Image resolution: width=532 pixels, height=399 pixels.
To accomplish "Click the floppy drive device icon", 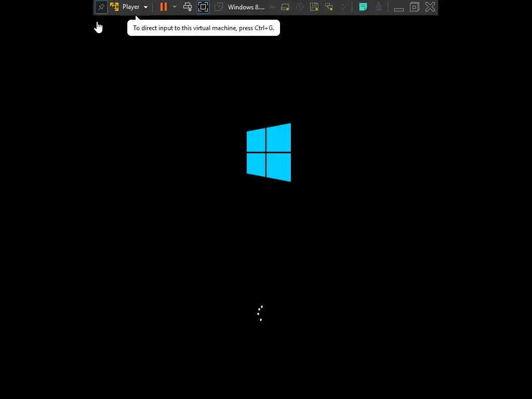I will click(314, 7).
